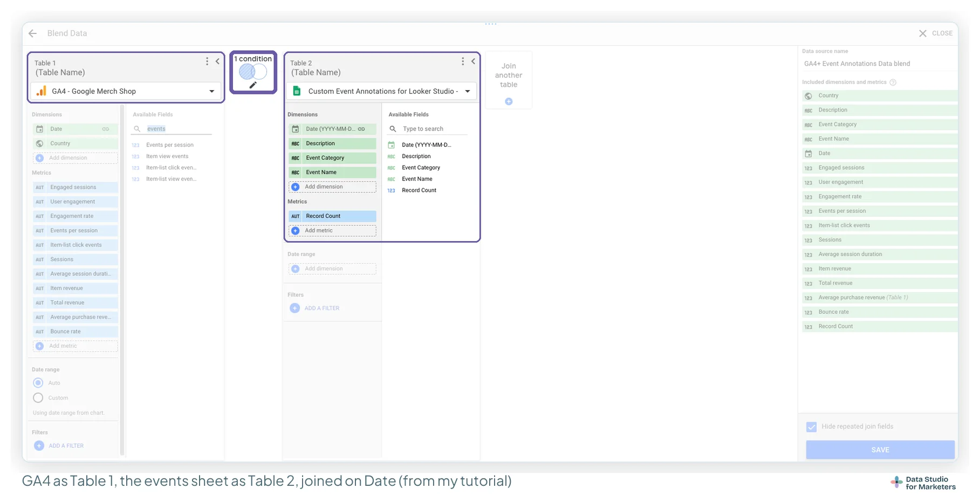This screenshot has width=980, height=502.
Task: Click the AUT aggregation icon for Engaged sessions
Action: [40, 188]
